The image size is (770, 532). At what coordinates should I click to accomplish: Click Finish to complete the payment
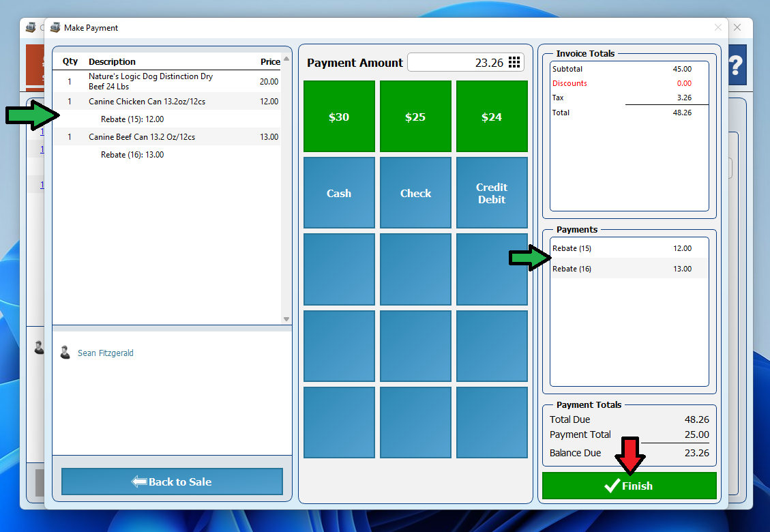click(x=629, y=486)
